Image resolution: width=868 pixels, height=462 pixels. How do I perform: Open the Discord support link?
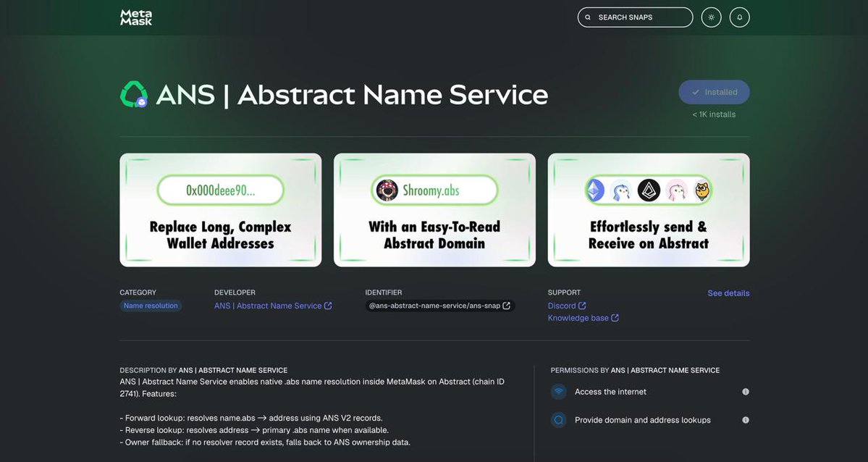(x=564, y=305)
